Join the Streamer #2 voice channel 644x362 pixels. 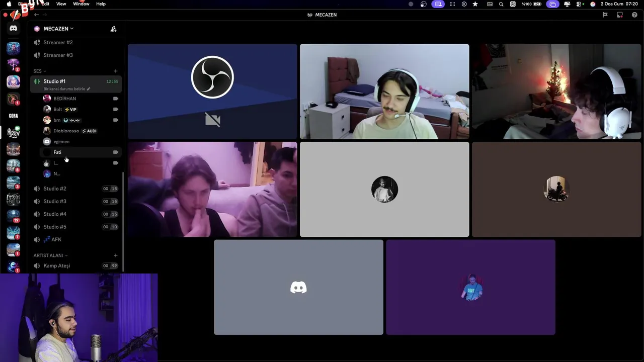point(75,42)
